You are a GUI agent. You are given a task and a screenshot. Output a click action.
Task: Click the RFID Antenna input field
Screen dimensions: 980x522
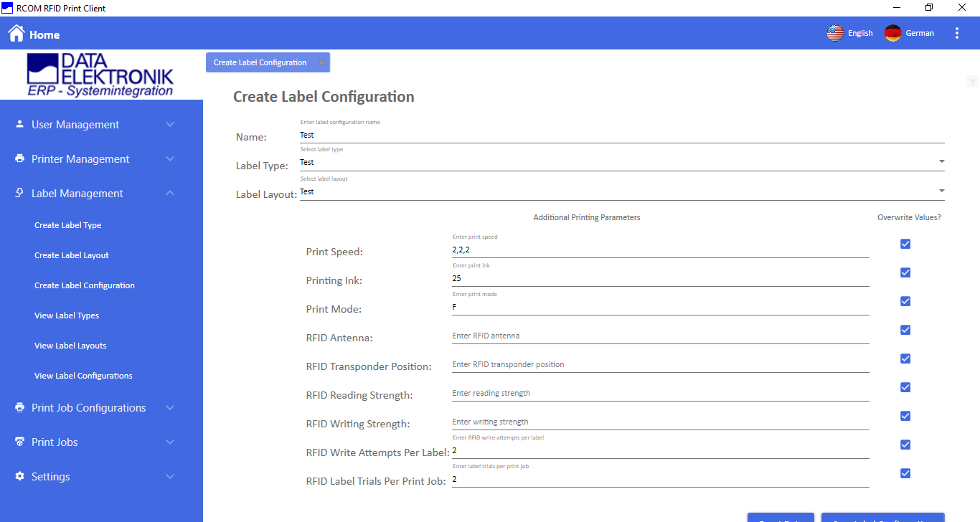click(661, 336)
